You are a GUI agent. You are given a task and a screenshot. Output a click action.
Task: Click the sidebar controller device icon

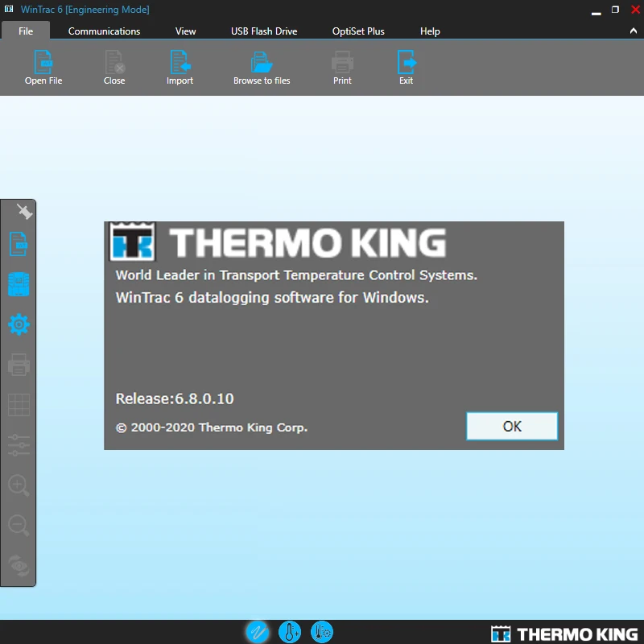click(19, 284)
